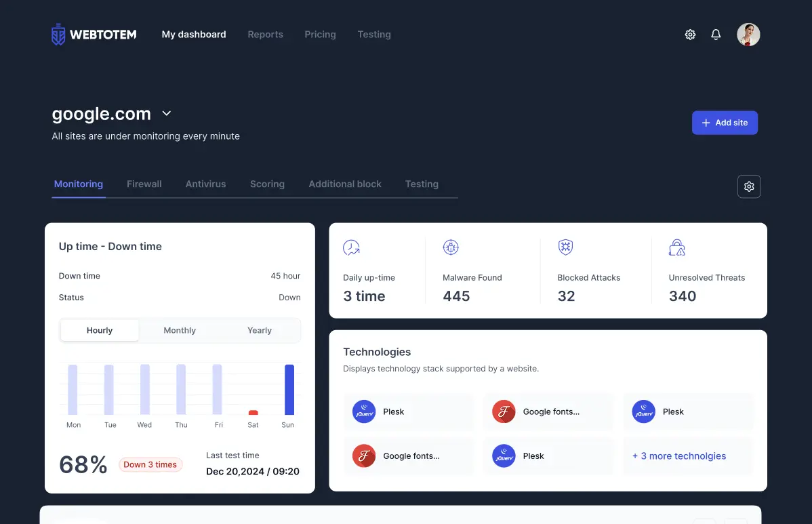Open the monitoring settings gear button below Add site

pyautogui.click(x=749, y=186)
